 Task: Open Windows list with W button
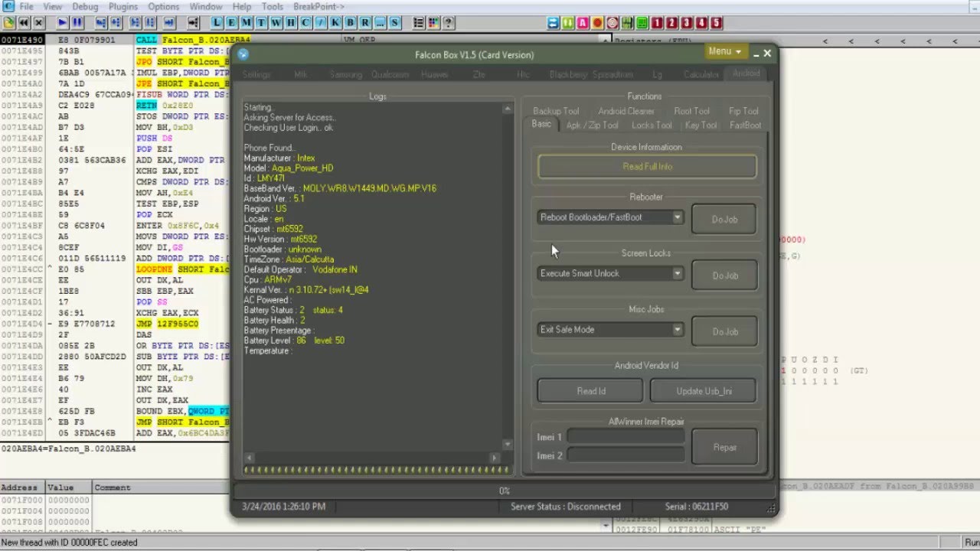click(276, 22)
